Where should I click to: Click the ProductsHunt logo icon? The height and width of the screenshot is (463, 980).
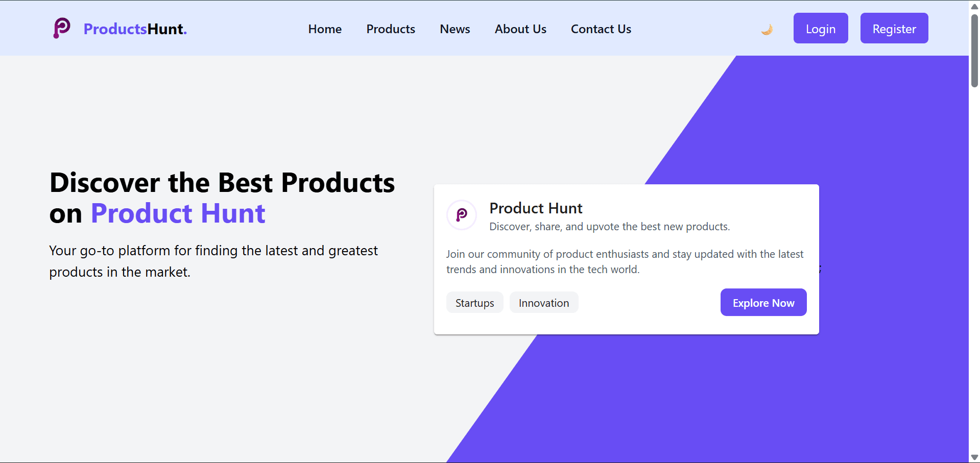coord(61,28)
